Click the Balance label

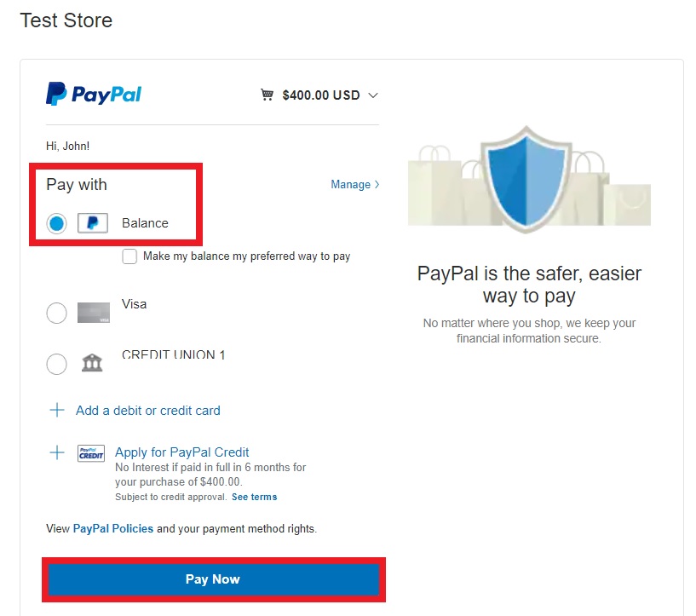tap(145, 222)
